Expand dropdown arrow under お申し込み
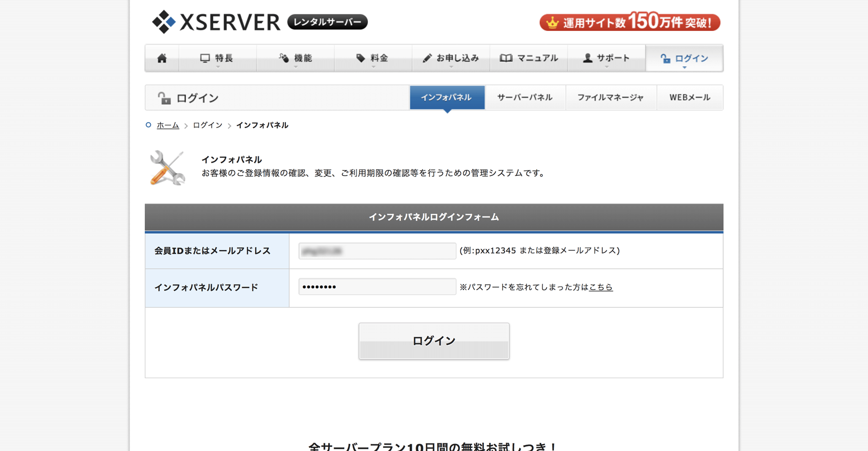The height and width of the screenshot is (451, 868). 451,67
